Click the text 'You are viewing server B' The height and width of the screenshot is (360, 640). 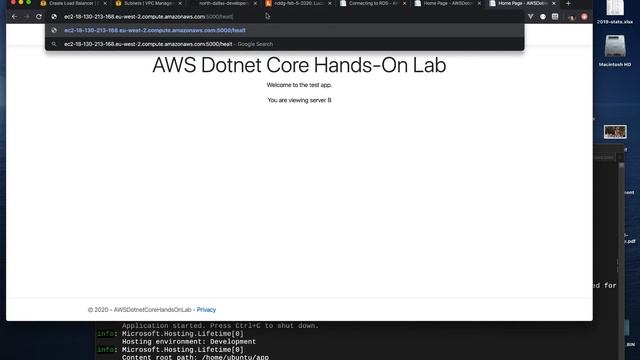[x=299, y=100]
